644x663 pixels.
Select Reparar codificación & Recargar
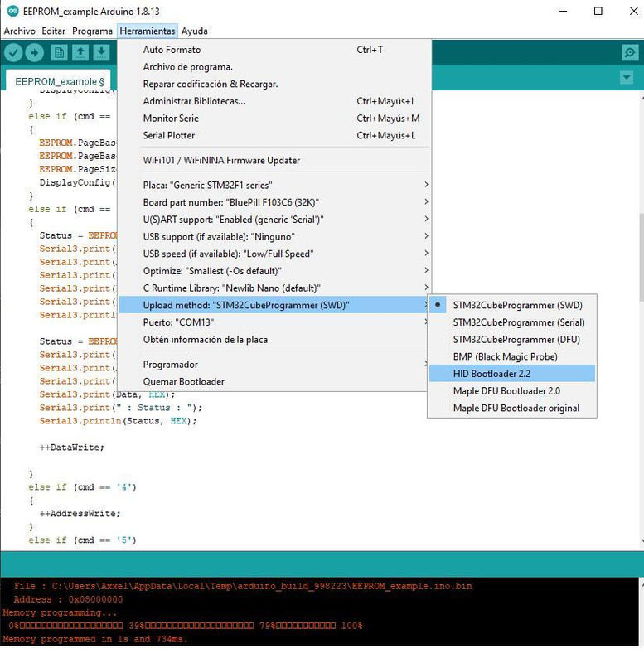(x=274, y=84)
